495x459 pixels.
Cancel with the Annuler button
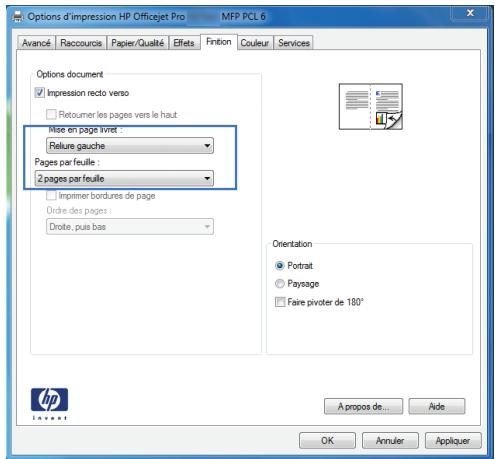click(x=390, y=441)
